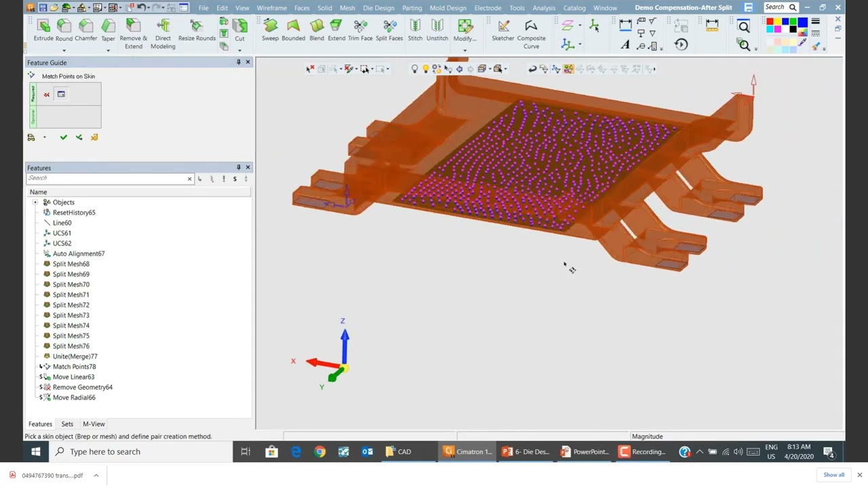Select Split Mesh72 in feature tree
The width and height of the screenshot is (868, 488).
[x=71, y=305]
